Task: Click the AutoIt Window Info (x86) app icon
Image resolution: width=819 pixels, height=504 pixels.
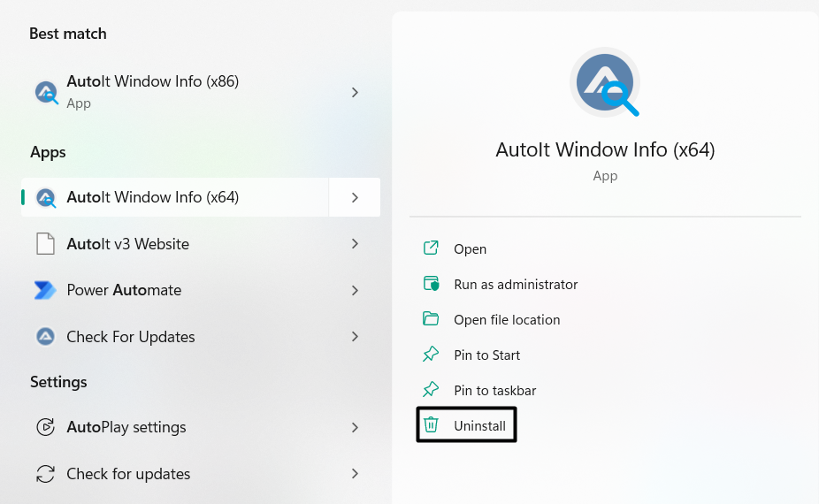Action: coord(46,93)
